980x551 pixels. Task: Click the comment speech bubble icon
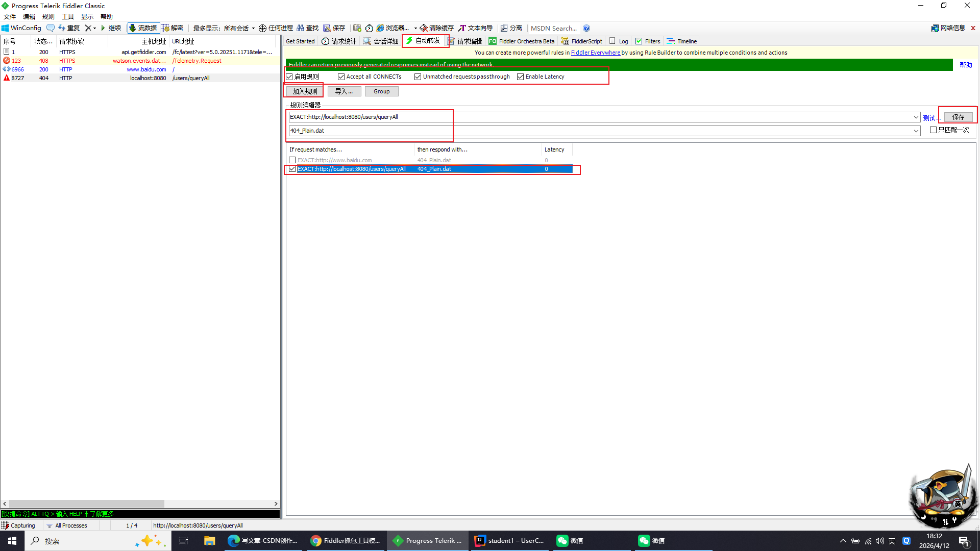(50, 28)
